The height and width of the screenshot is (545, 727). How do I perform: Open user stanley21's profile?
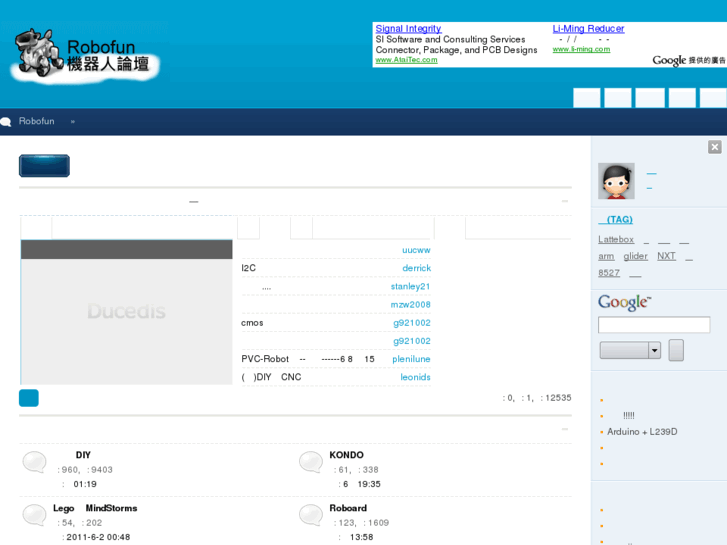tap(410, 286)
